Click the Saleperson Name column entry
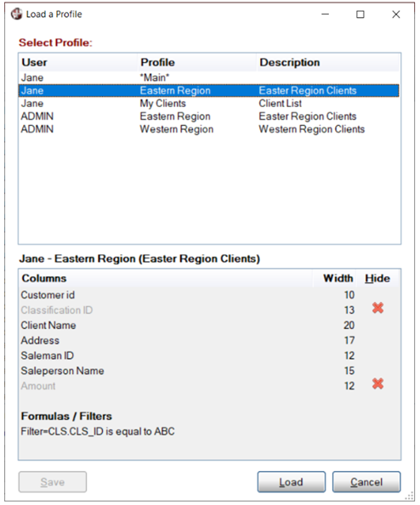This screenshot has height=505, width=420. click(x=62, y=371)
